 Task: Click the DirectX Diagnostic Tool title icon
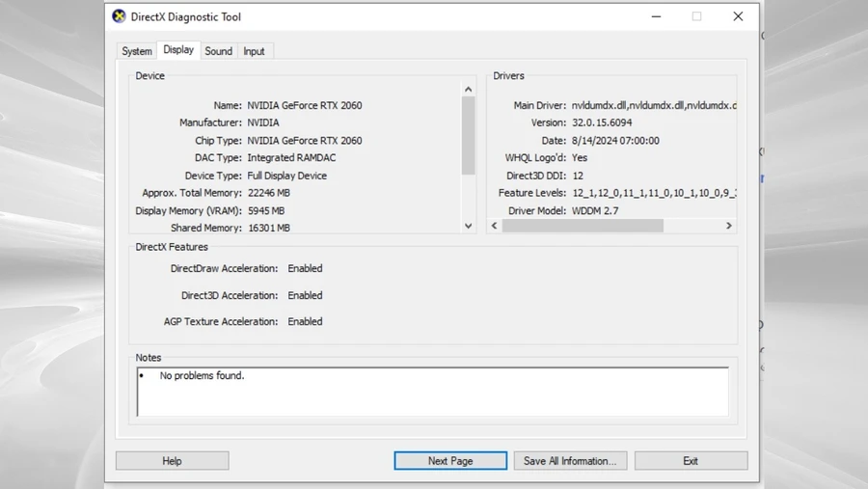coord(119,16)
